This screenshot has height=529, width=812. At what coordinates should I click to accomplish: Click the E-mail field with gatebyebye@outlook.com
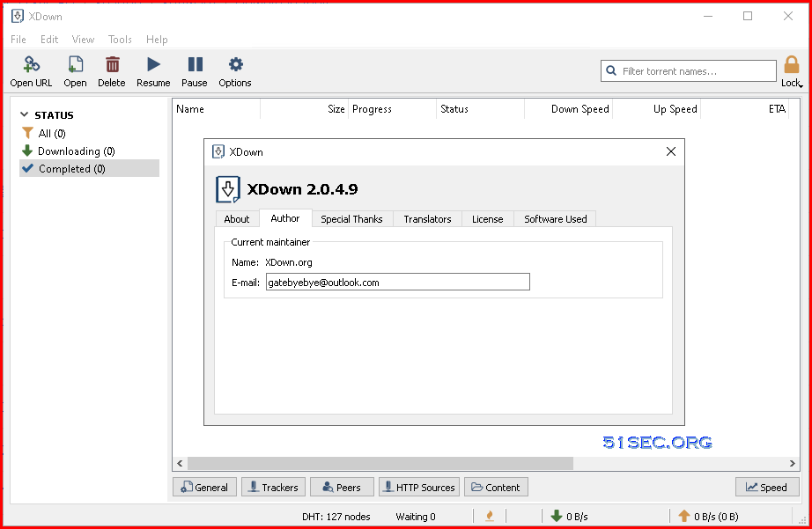click(398, 282)
